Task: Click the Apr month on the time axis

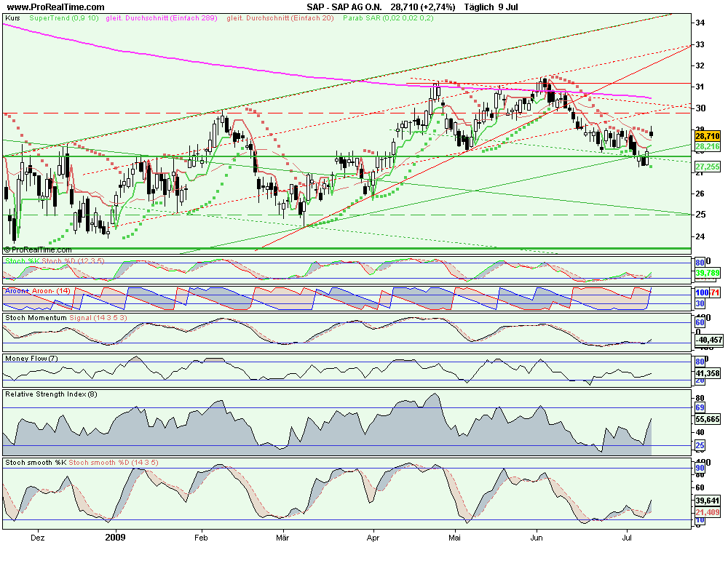Action: pos(373,538)
